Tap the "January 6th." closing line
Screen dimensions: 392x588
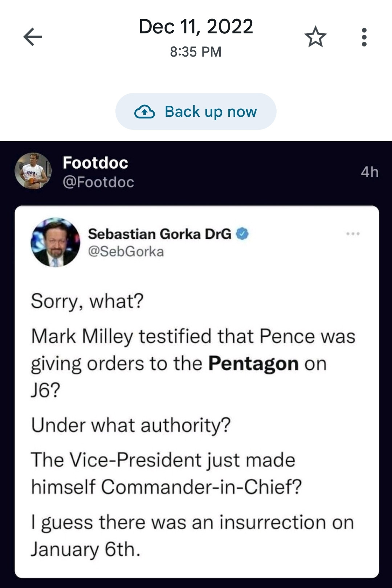(85, 549)
